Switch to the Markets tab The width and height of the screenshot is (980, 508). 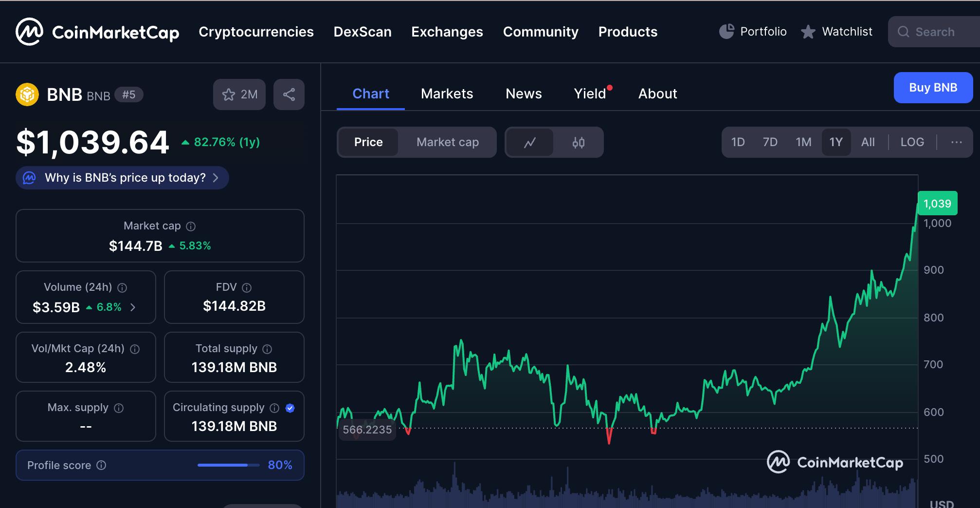click(x=447, y=94)
